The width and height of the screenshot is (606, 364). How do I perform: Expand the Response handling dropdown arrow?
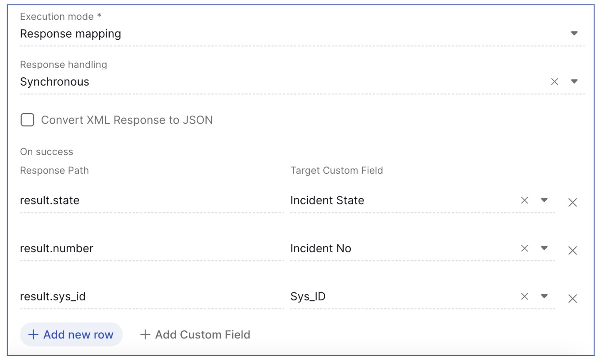pyautogui.click(x=574, y=81)
